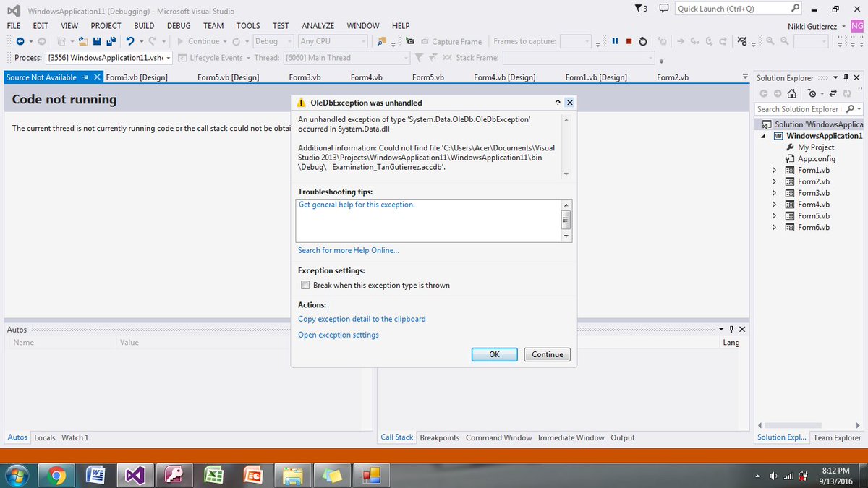Click the help question mark in exception dialog
868x488 pixels.
[x=558, y=103]
